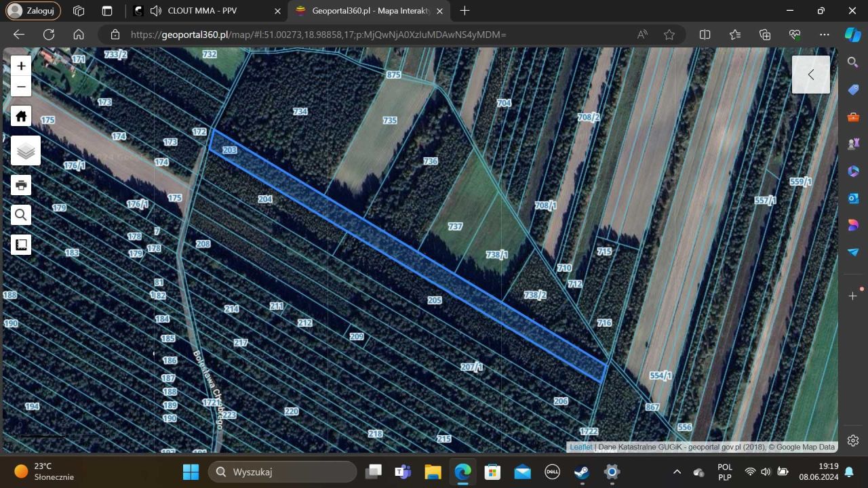Open the Leaflet attribution link

tap(580, 447)
